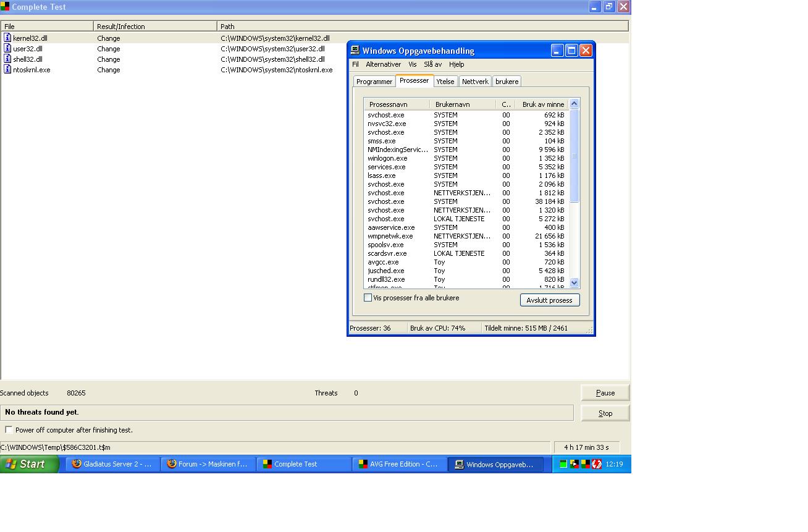Open the Vis menu
Viewport: 808px width, 532px height.
pyautogui.click(x=412, y=64)
